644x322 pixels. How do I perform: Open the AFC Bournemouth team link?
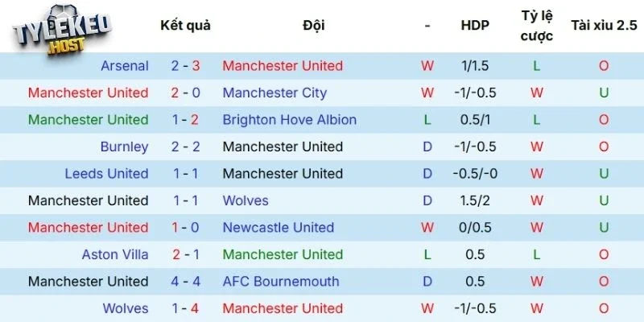coord(281,281)
